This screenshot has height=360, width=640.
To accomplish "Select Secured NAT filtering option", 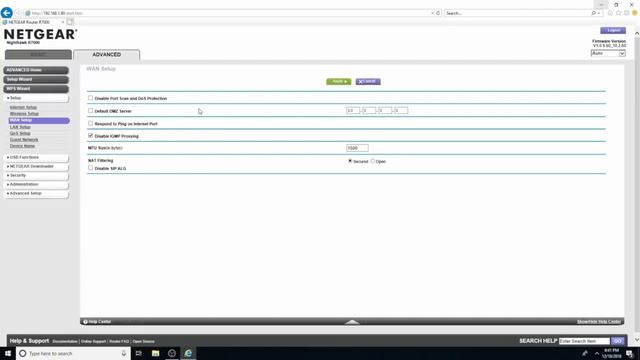I will click(350, 161).
